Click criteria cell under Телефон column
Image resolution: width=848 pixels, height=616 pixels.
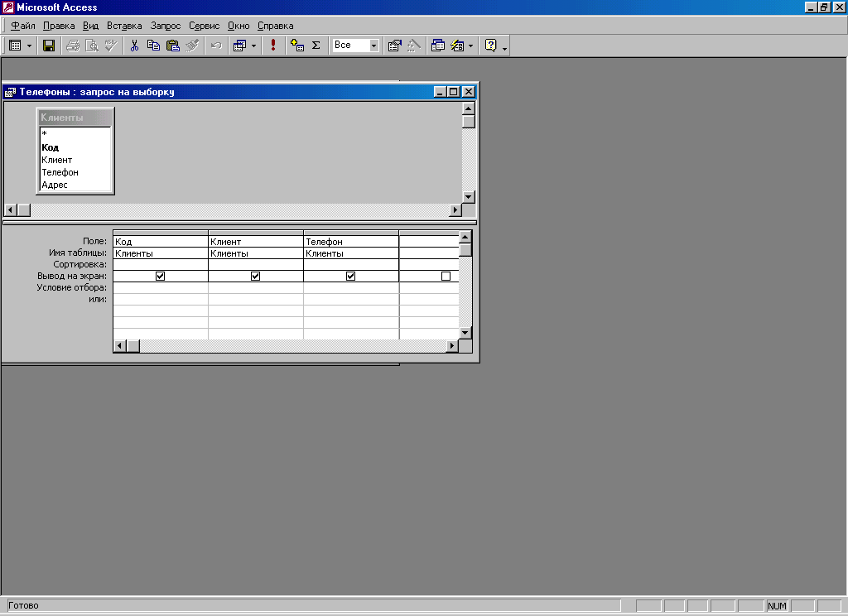coord(350,288)
